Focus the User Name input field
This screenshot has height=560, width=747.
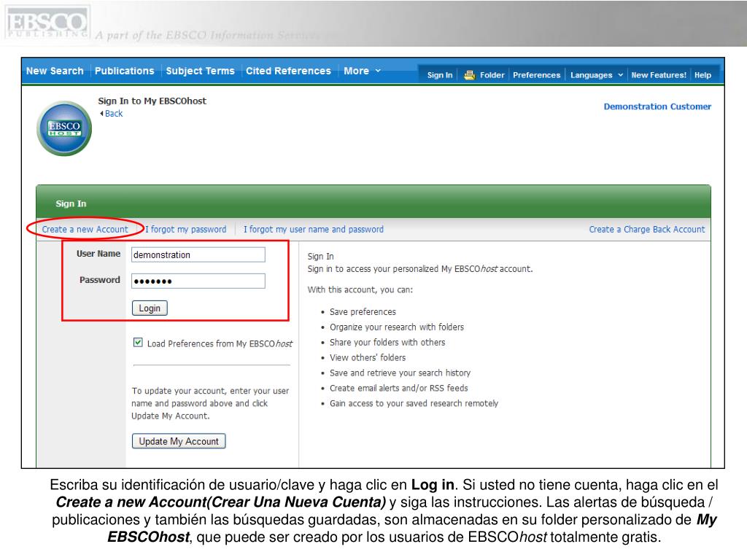[x=198, y=254]
